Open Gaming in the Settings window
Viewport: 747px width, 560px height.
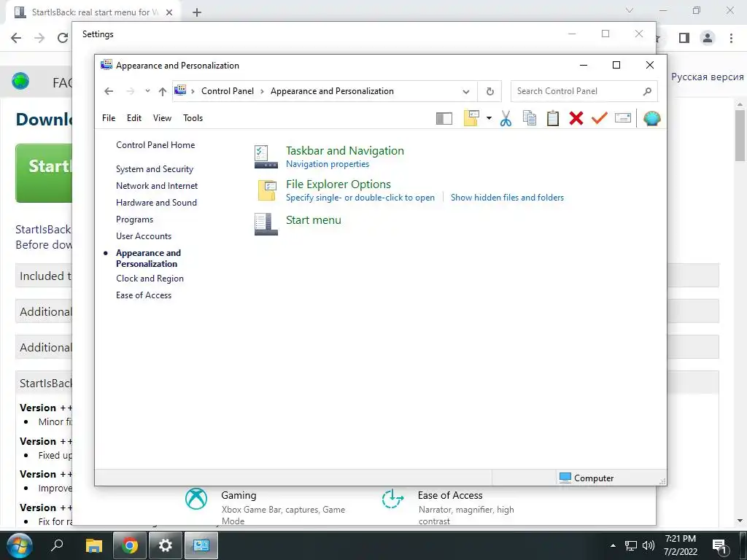[x=239, y=495]
